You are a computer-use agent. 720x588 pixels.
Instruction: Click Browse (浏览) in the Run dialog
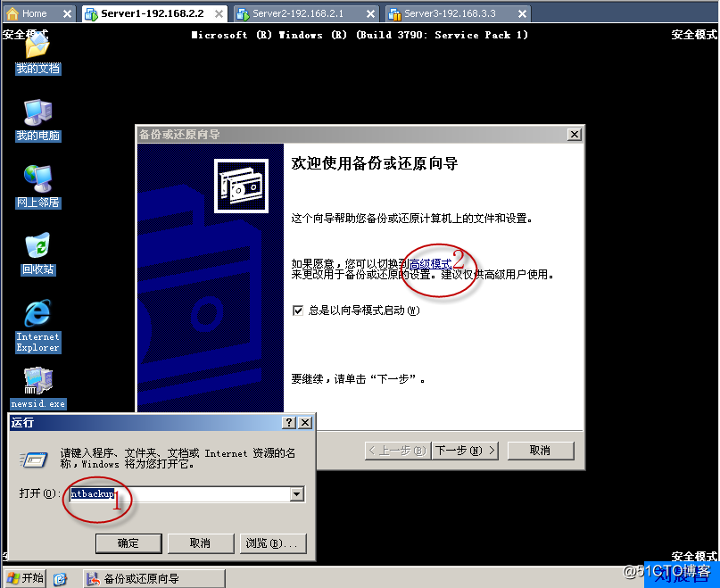point(273,543)
